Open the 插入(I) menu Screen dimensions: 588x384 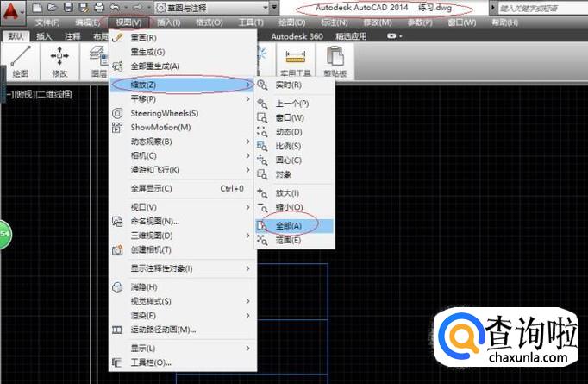pos(168,22)
